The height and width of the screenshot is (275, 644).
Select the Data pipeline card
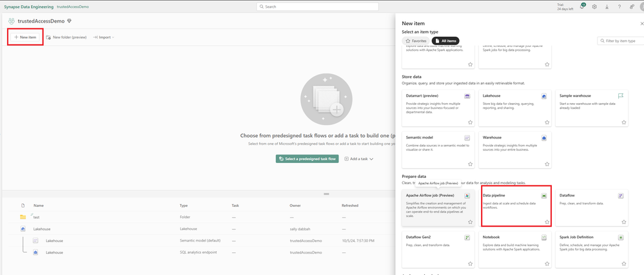(x=516, y=207)
